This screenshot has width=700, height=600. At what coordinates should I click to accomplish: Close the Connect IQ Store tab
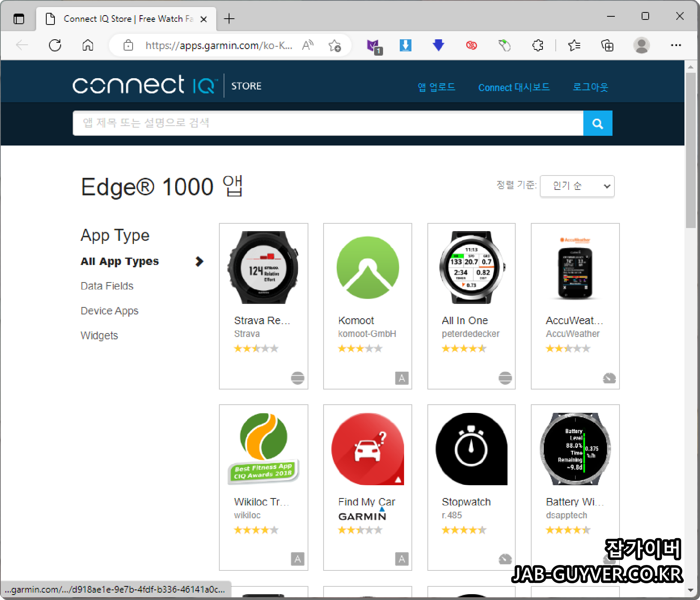(203, 19)
